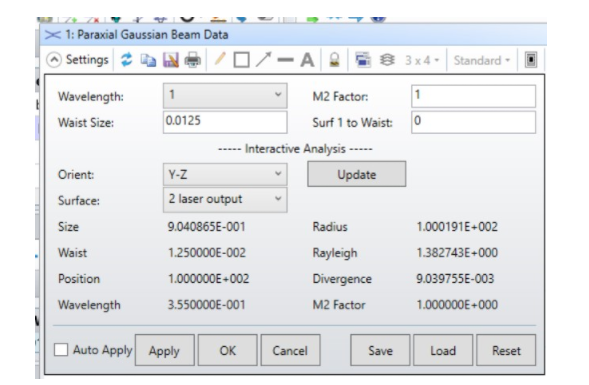Click into the Waist Size field
This screenshot has width=589, height=385.
[x=225, y=122]
